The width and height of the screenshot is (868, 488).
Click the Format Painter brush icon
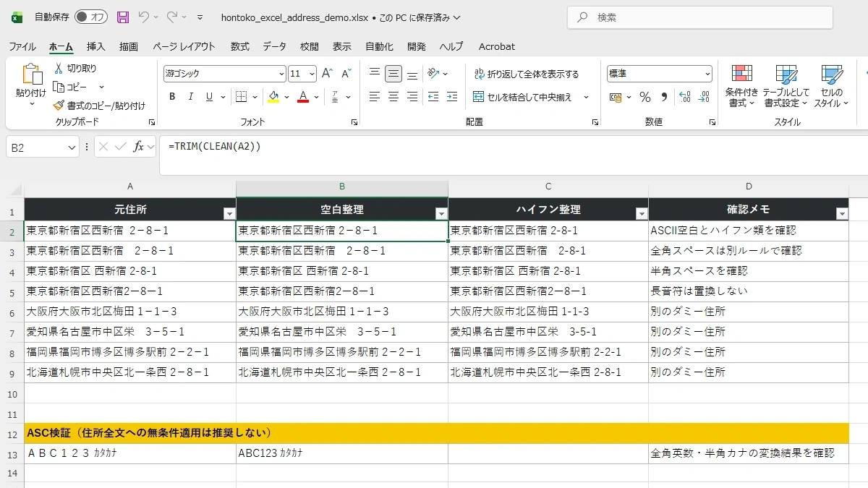59,106
